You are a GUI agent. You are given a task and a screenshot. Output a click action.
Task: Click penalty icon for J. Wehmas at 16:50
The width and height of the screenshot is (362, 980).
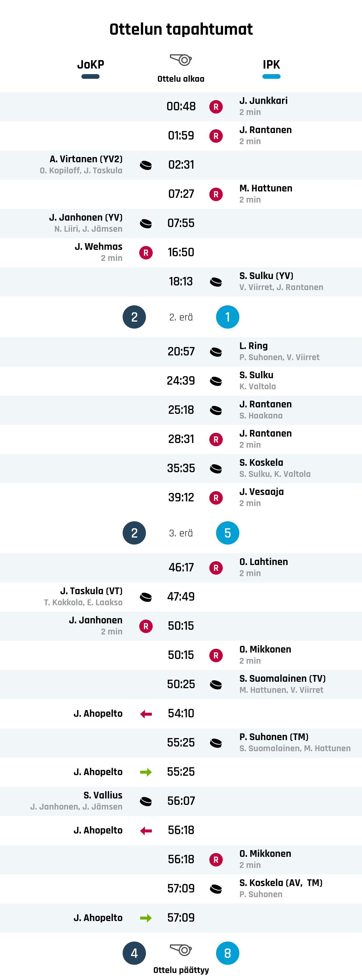(146, 253)
